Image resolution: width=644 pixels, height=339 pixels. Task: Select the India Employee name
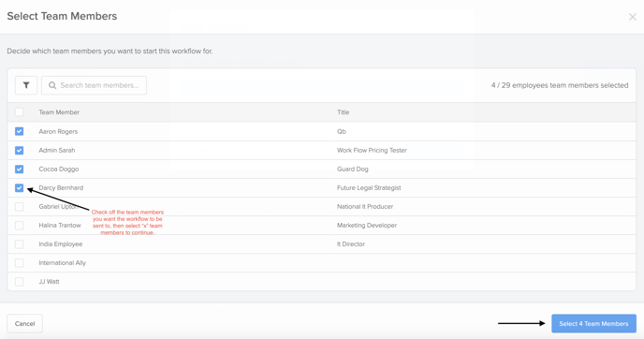(x=61, y=244)
